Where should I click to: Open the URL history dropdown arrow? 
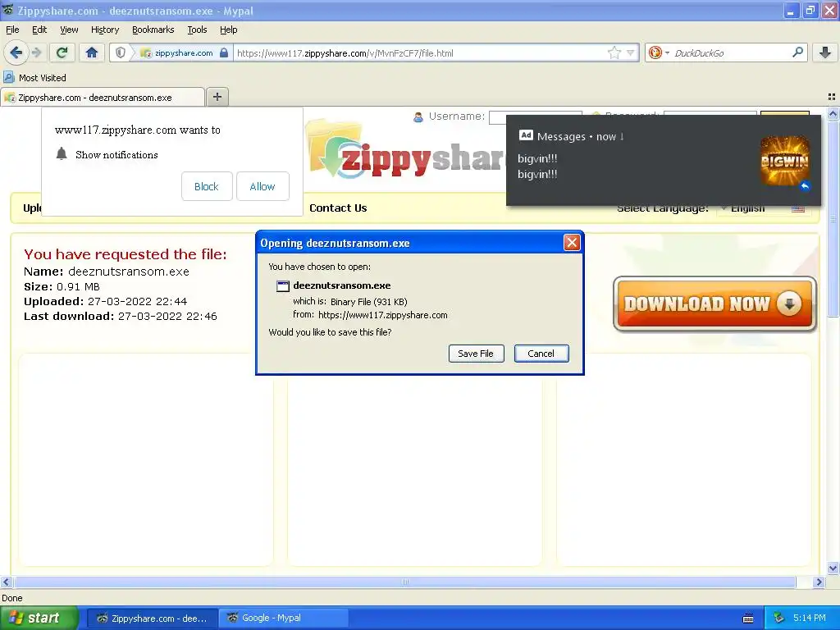(631, 52)
